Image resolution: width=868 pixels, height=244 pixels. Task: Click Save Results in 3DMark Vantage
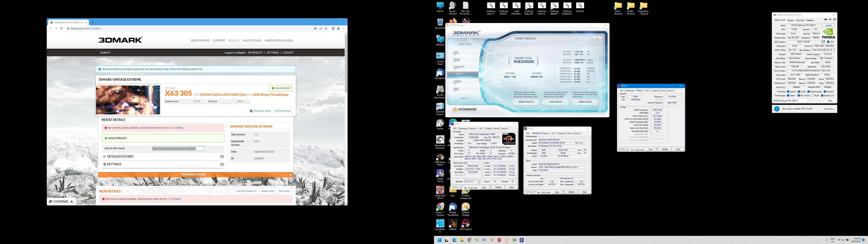[556, 102]
